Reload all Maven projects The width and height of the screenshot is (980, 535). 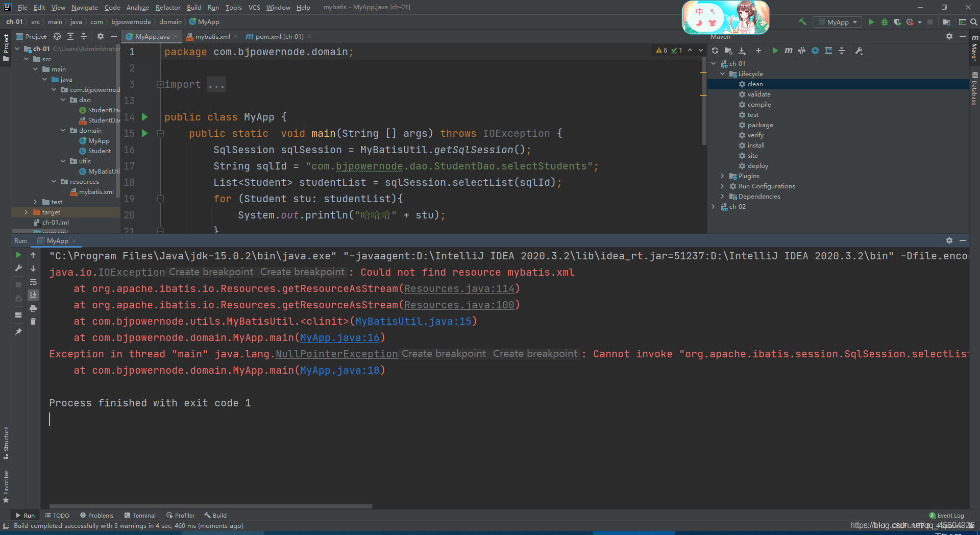click(715, 51)
